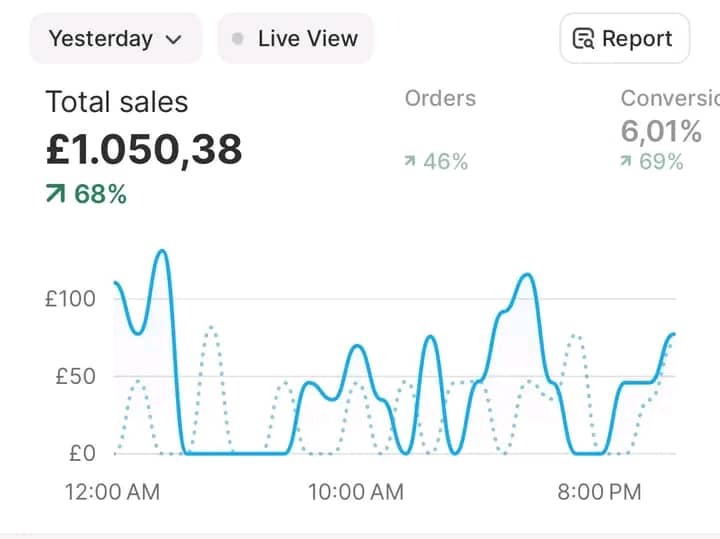The width and height of the screenshot is (720, 539).
Task: Click the £50 y-axis label
Action: coord(75,376)
